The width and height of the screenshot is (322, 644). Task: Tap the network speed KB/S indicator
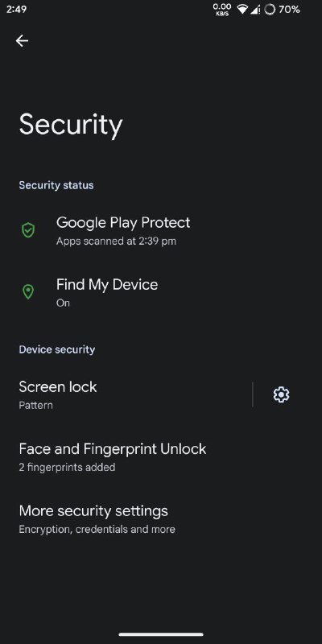coord(222,9)
